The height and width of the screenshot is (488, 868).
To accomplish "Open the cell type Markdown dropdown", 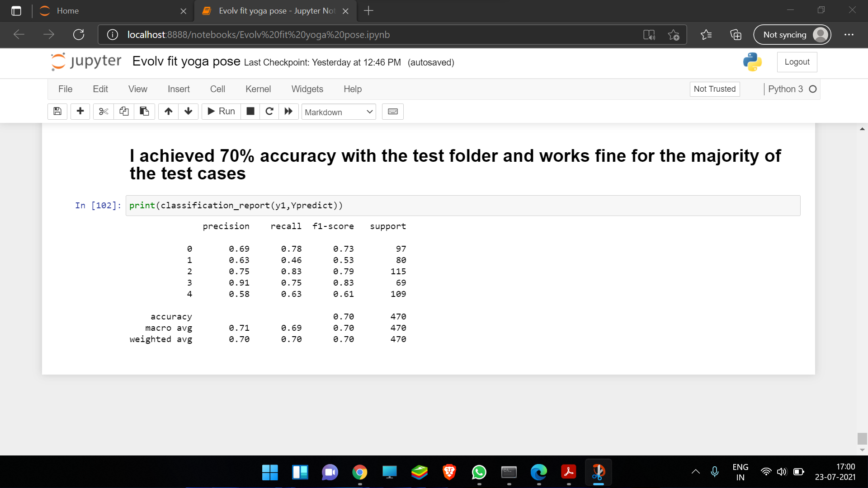I will pyautogui.click(x=338, y=112).
